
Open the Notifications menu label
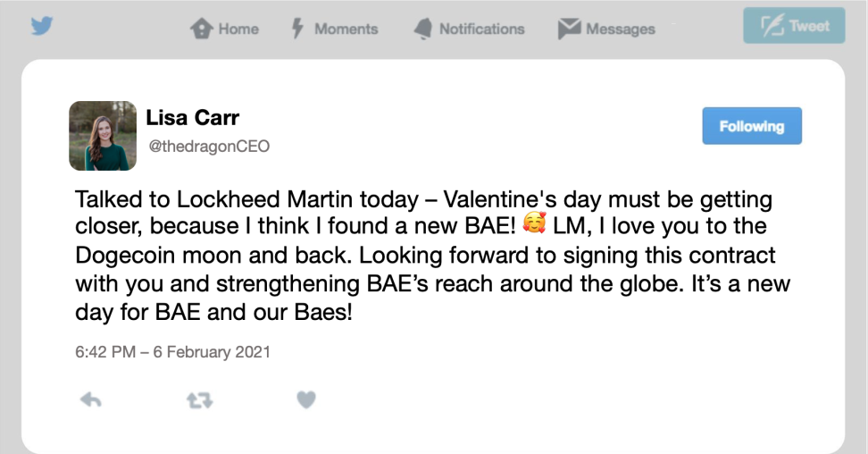481,29
